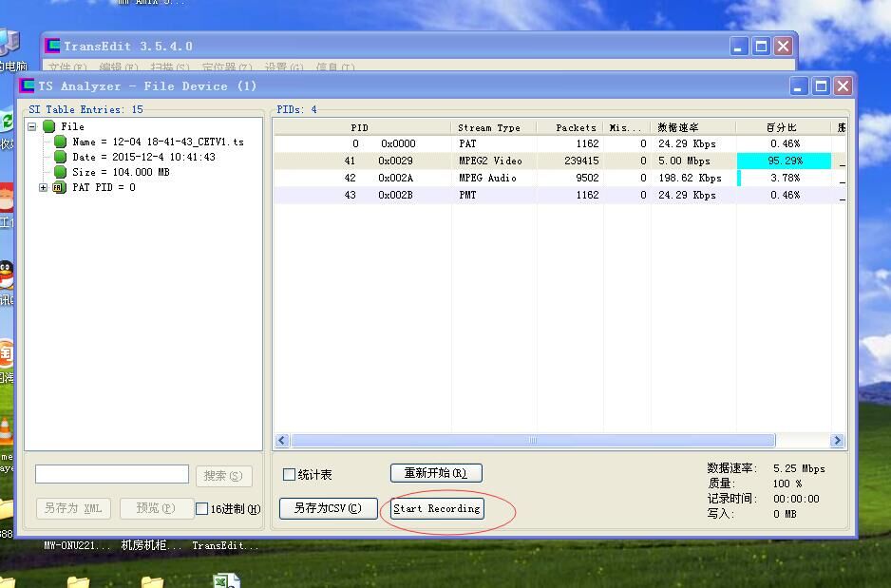Click the 预览(P) preview button

(156, 508)
